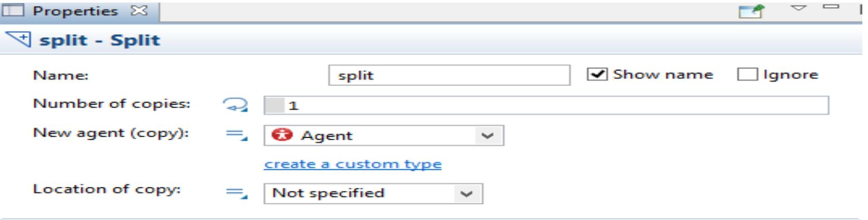868x220 pixels.
Task: Click static value icon beside Location of copy
Action: tap(236, 192)
